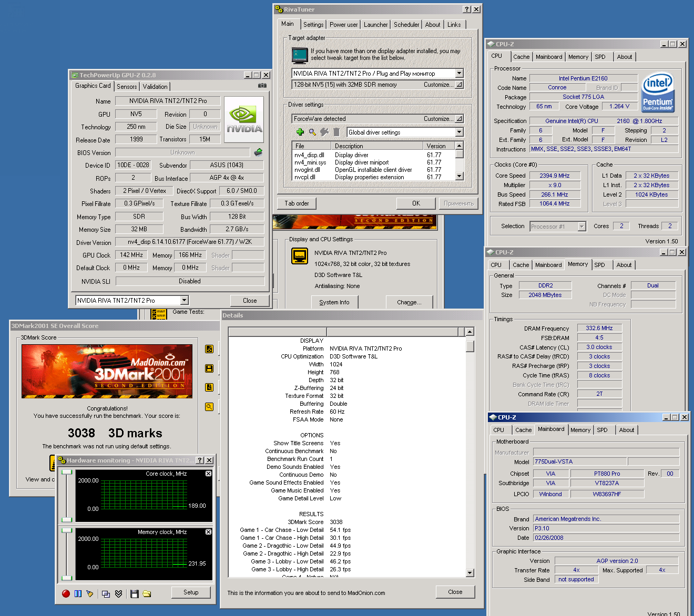The width and height of the screenshot is (694, 616).
Task: Click the magnifier icon beside 3DMark score
Action: coord(209,406)
